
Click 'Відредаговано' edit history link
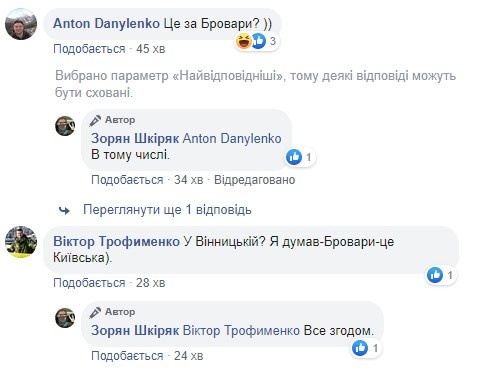pyautogui.click(x=254, y=180)
